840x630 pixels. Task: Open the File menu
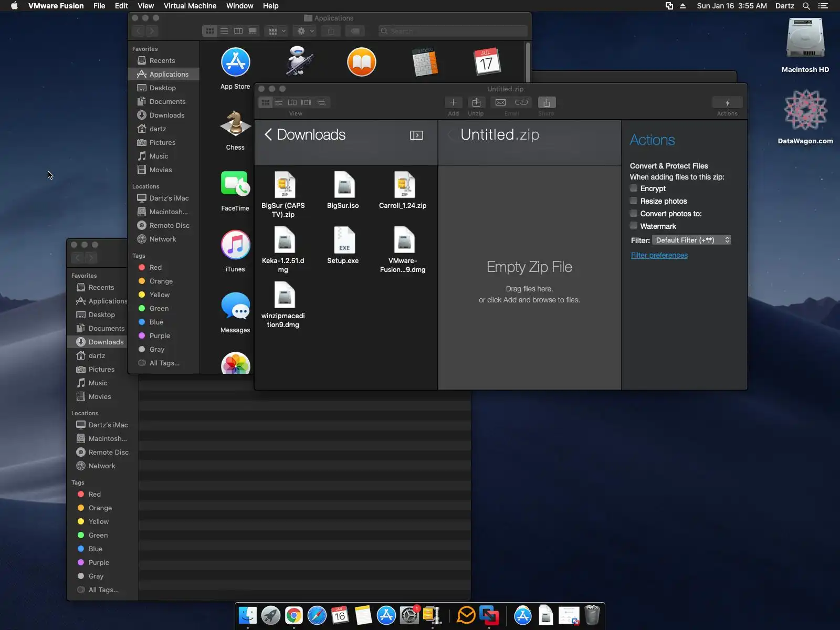click(x=99, y=6)
